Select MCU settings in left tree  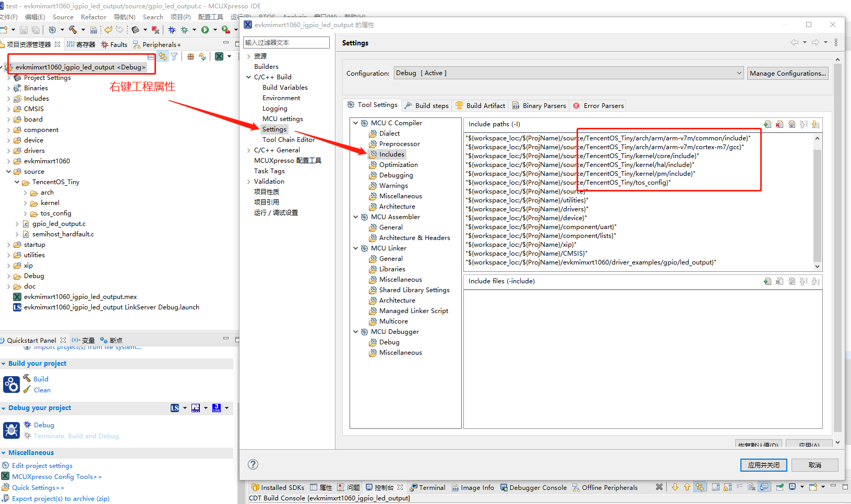282,119
